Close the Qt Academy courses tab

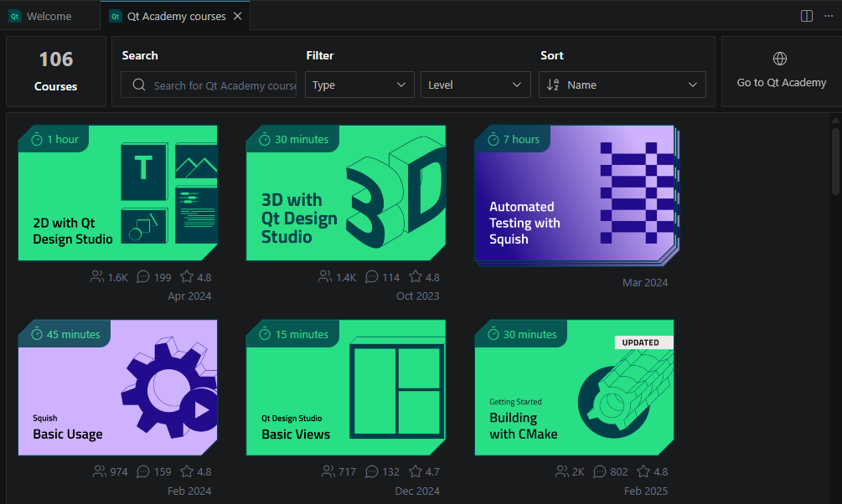[237, 16]
